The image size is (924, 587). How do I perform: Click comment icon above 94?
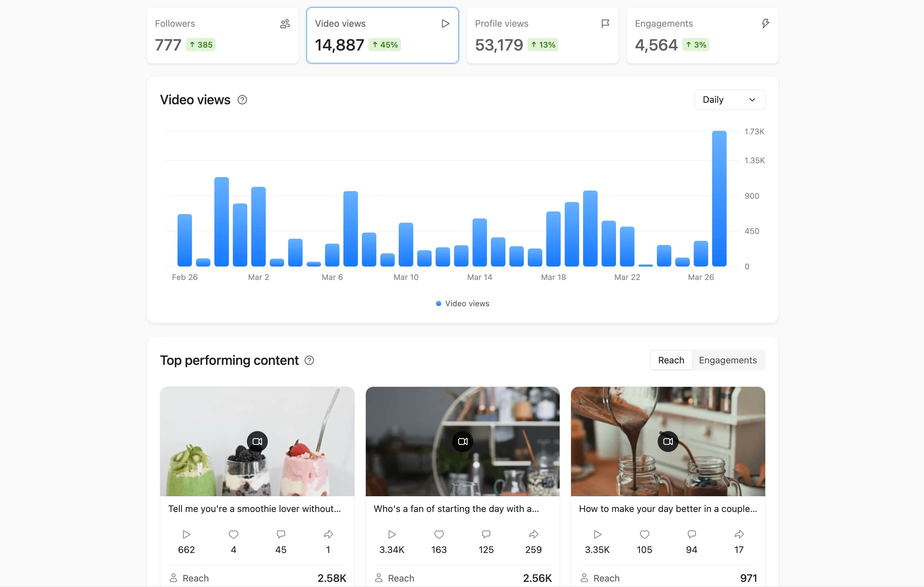[x=692, y=534]
